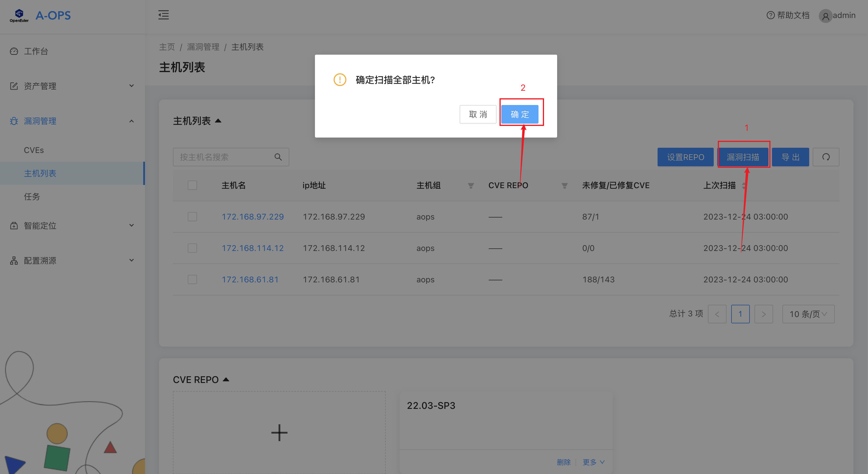Select CVEs in the sidebar menu

[x=34, y=150]
